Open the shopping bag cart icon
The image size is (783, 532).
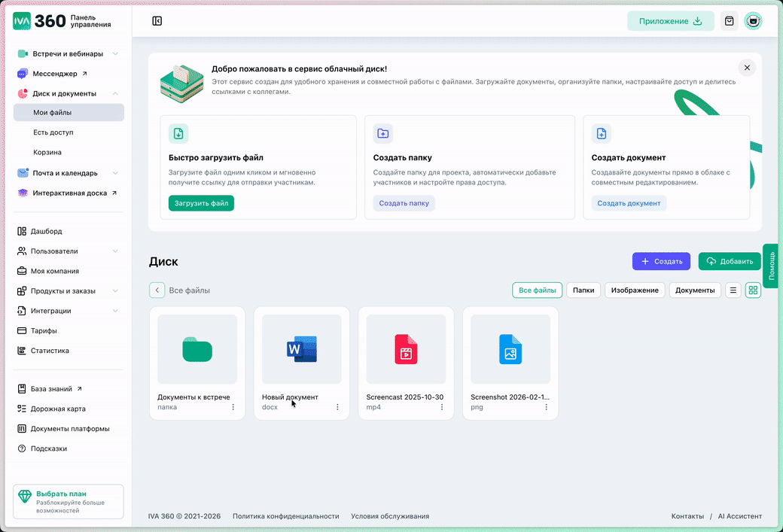click(x=729, y=21)
